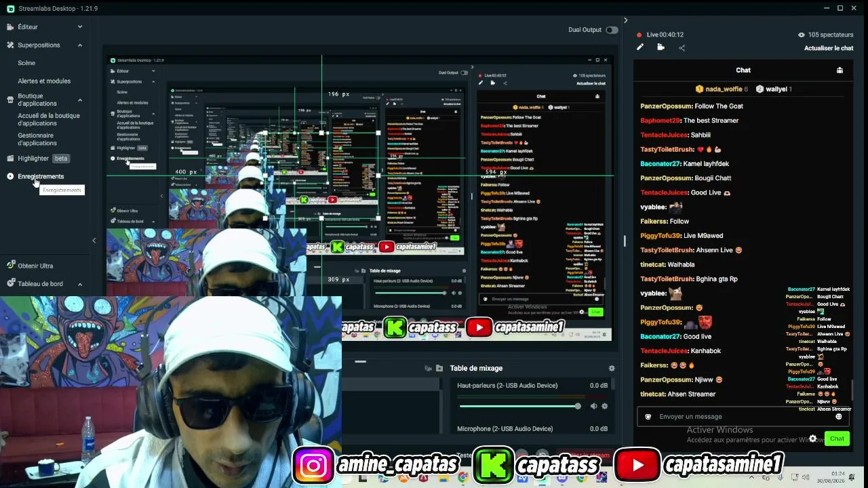Click the audio waveform icon beside Table de mixage
The height and width of the screenshot is (488, 868).
428,368
